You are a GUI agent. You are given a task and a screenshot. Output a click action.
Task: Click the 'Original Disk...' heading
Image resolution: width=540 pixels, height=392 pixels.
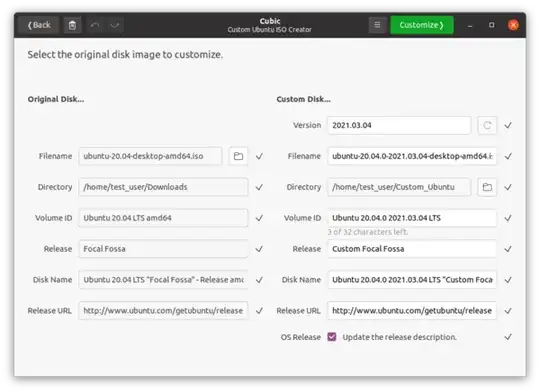pos(56,99)
